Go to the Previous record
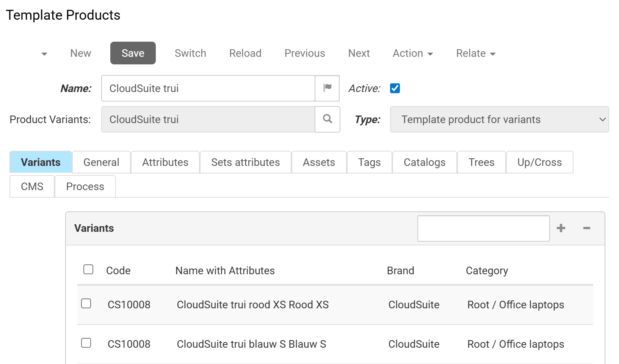619x364 pixels. 305,53
